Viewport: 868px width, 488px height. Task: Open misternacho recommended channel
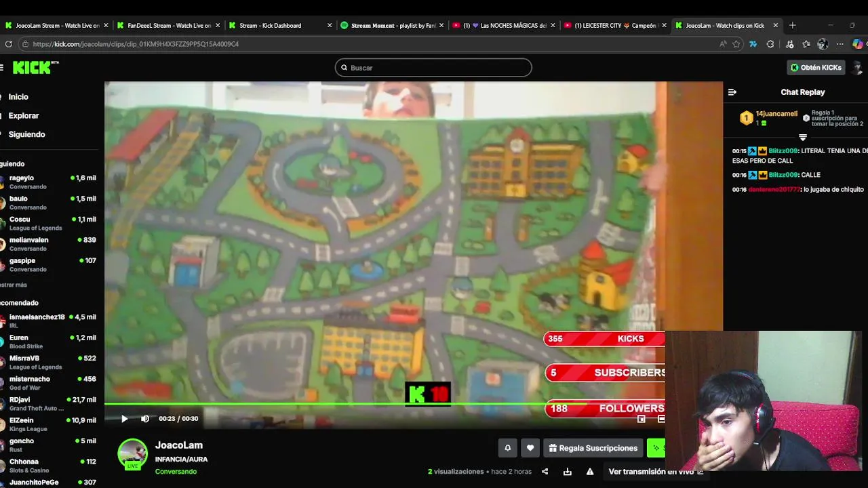[x=49, y=383]
